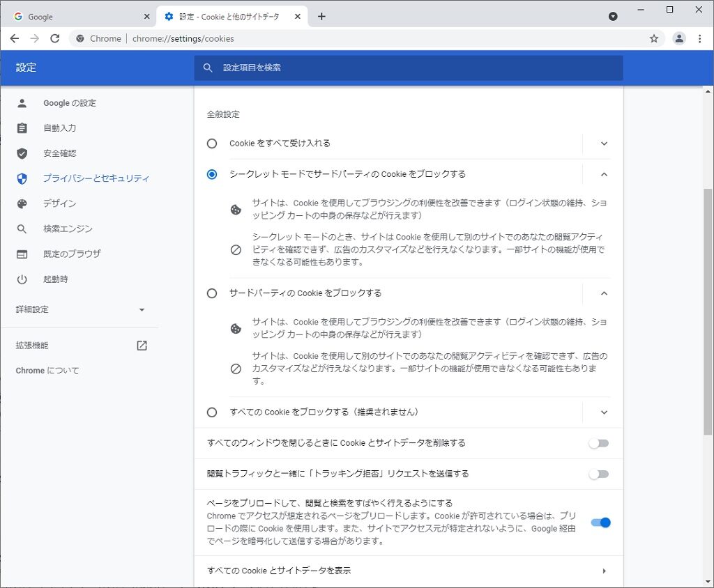Expand 'すべての Cookie をブロックする' details chevron

pyautogui.click(x=604, y=412)
